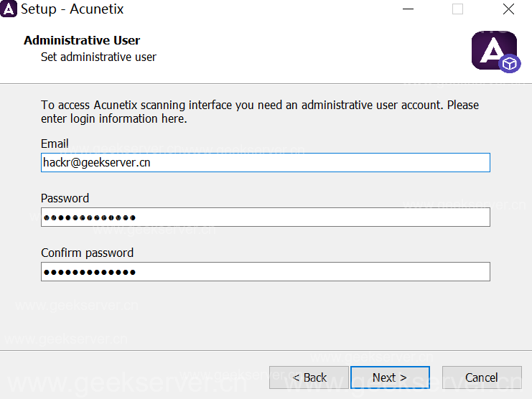Image resolution: width=532 pixels, height=399 pixels.
Task: Minimize the Setup window
Action: click(407, 10)
